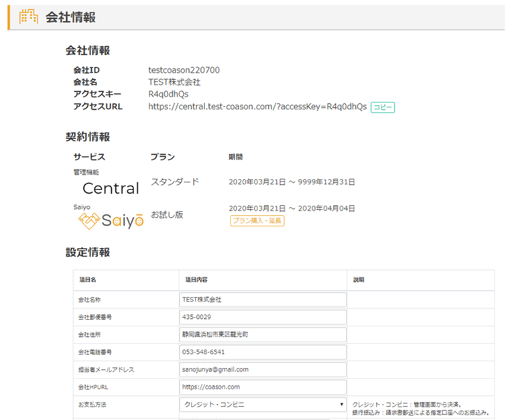Image resolution: width=512 pixels, height=420 pixels.
Task: Click the 会社ID value testcoason220700
Action: tap(184, 70)
